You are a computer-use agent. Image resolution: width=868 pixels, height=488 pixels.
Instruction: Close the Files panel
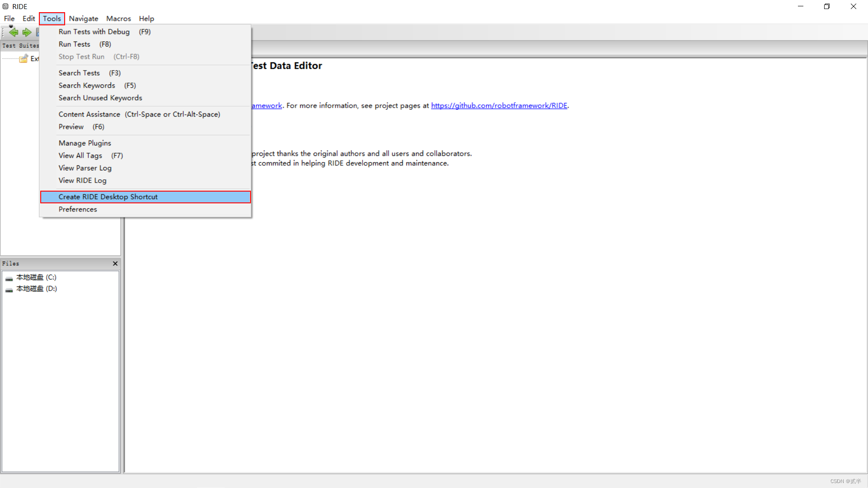click(115, 263)
